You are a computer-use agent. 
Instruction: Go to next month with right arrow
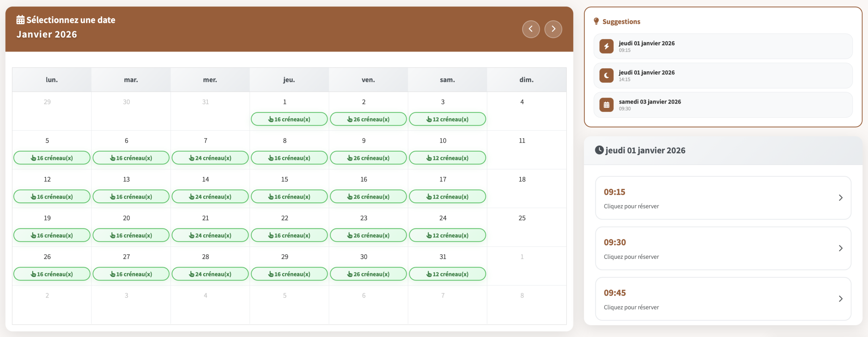pyautogui.click(x=553, y=29)
